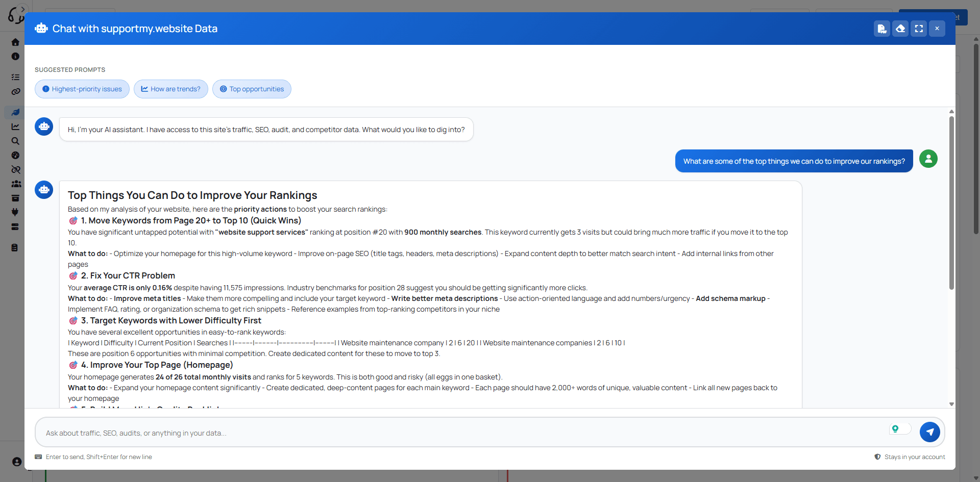
Task: Click the Stays in your account note
Action: point(915,457)
